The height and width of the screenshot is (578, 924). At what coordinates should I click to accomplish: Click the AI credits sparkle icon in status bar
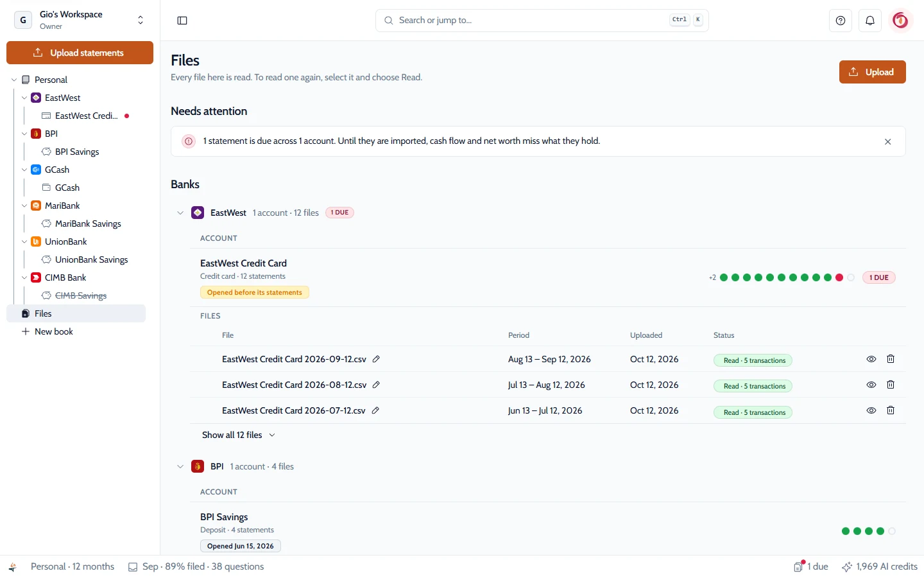[847, 566]
